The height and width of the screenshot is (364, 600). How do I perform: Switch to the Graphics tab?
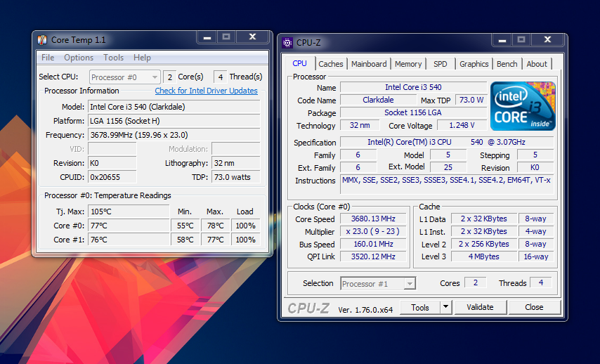point(474,64)
